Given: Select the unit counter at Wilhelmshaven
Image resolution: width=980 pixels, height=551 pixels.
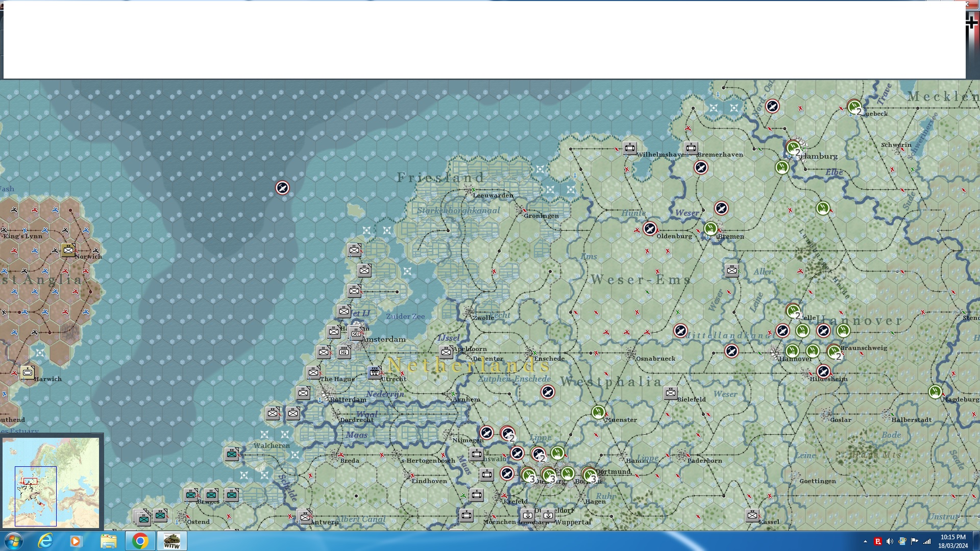Looking at the screenshot, I should [629, 148].
